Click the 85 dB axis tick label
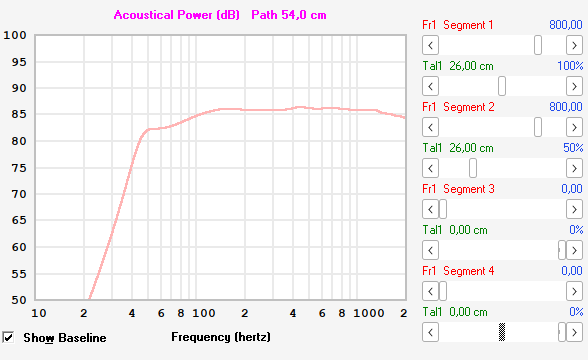Screen dimensions: 588x360 click(19, 114)
